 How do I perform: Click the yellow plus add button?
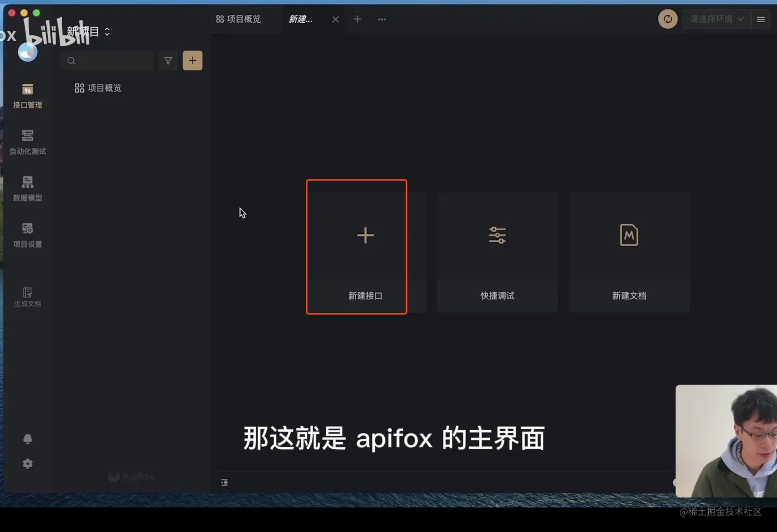[193, 61]
